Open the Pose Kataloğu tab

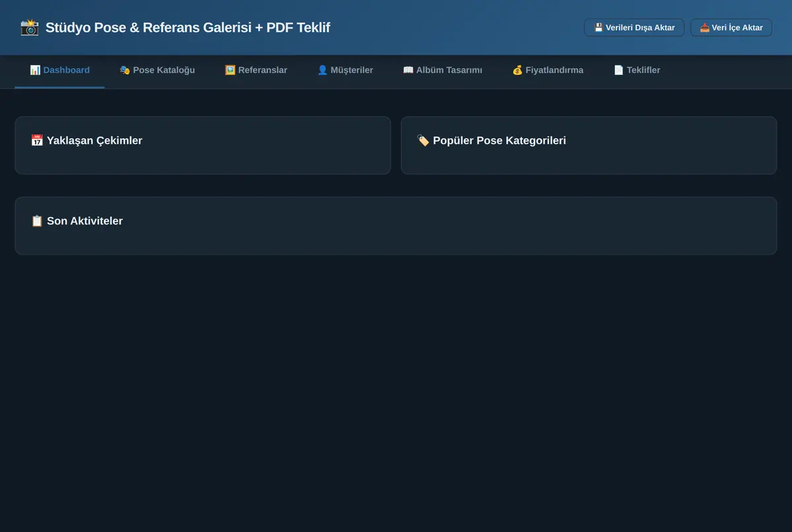(x=157, y=70)
